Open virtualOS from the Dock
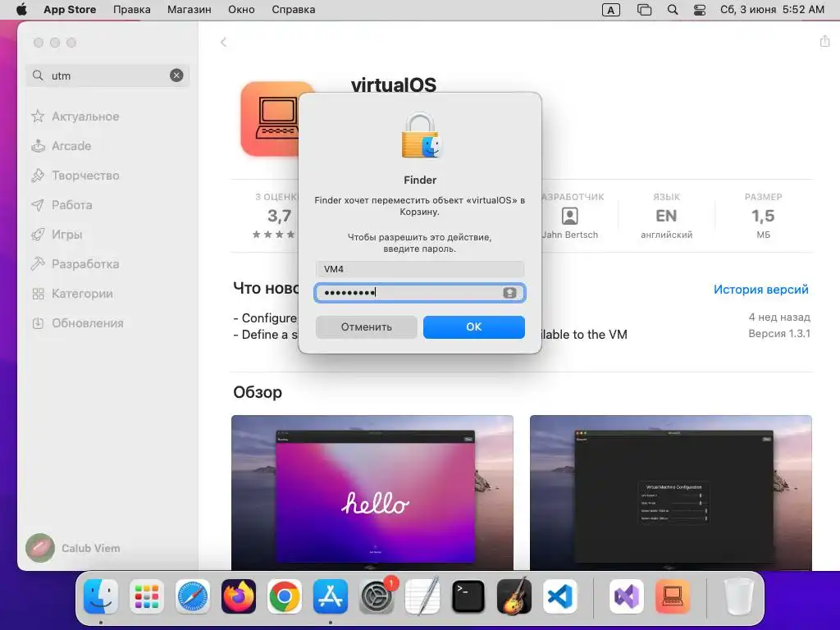Screen dimensions: 840x630 click(x=673, y=596)
